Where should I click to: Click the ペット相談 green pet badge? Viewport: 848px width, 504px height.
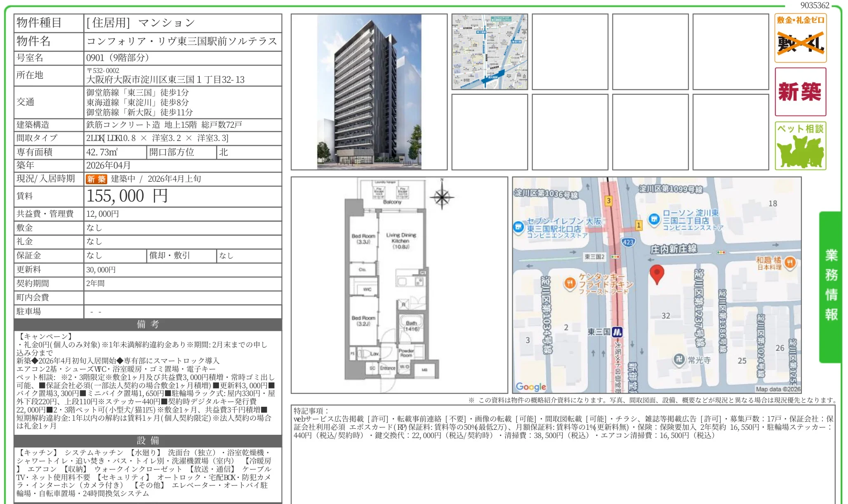[x=800, y=146]
